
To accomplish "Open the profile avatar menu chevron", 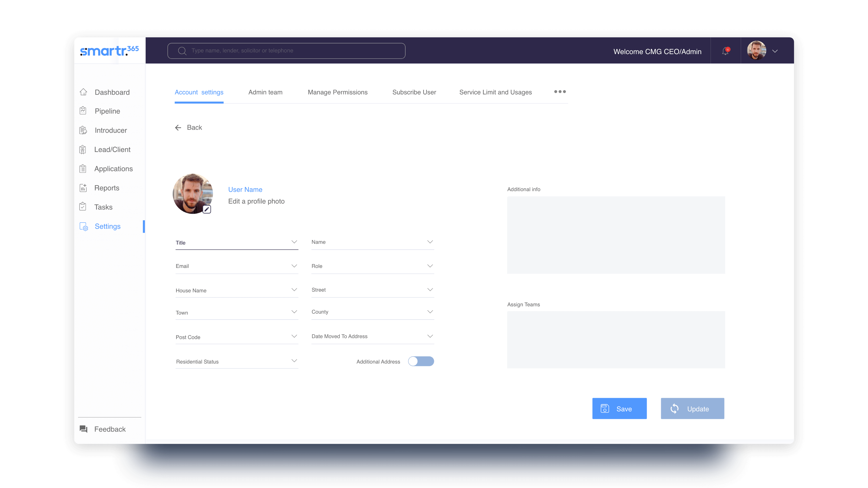I will 775,51.
